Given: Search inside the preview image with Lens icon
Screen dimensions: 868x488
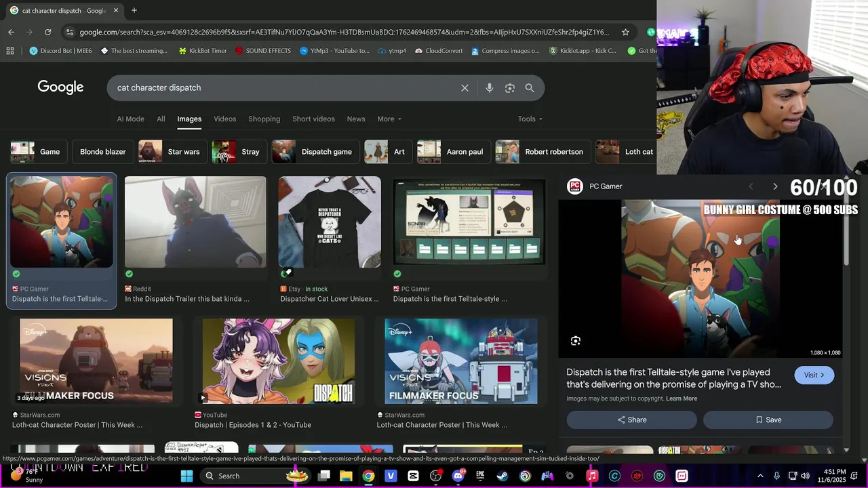Looking at the screenshot, I should (575, 341).
